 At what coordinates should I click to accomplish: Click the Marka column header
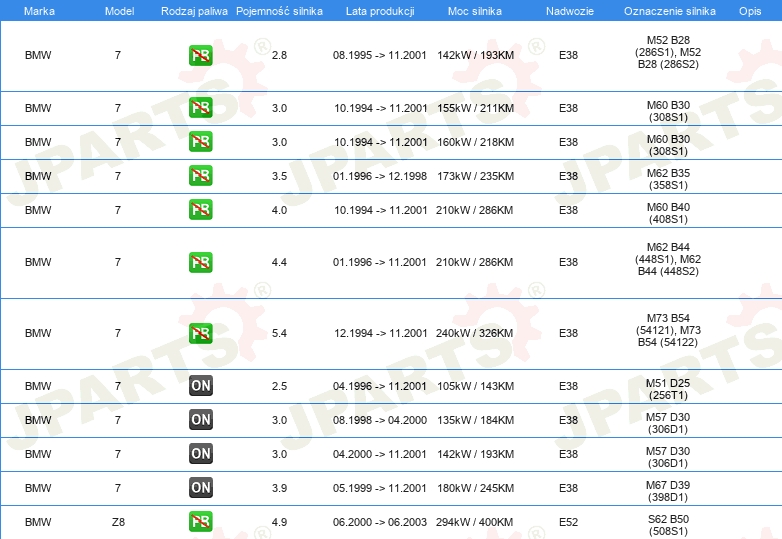tap(39, 11)
